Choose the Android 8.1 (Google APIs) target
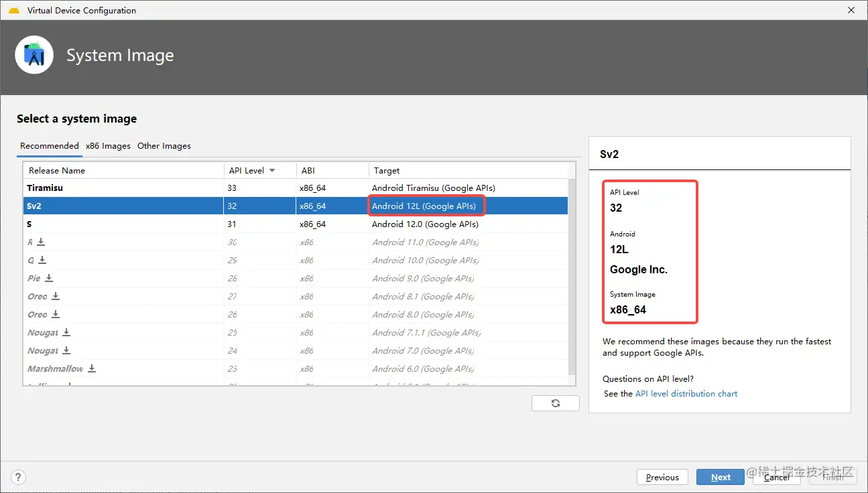The image size is (868, 493). [x=424, y=296]
